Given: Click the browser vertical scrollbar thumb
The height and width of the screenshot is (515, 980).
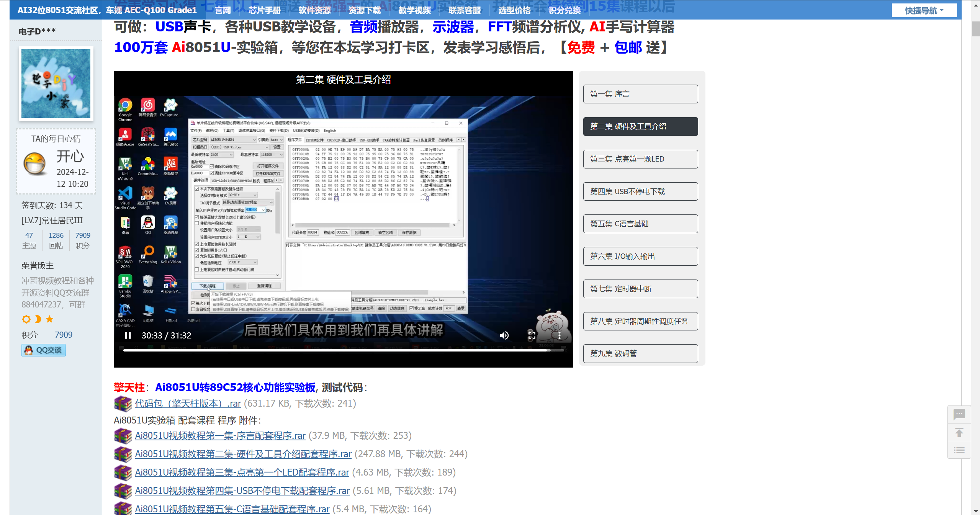Looking at the screenshot, I should coord(975,29).
